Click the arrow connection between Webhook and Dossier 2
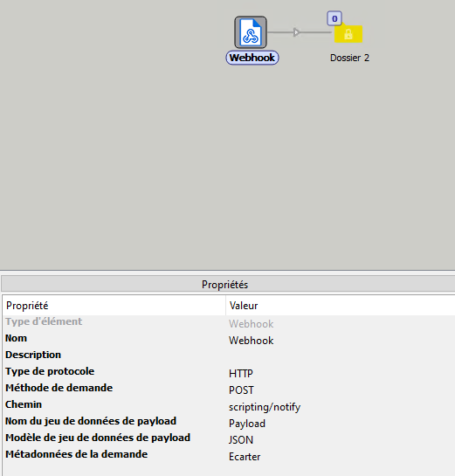The width and height of the screenshot is (455, 476). pyautogui.click(x=297, y=32)
